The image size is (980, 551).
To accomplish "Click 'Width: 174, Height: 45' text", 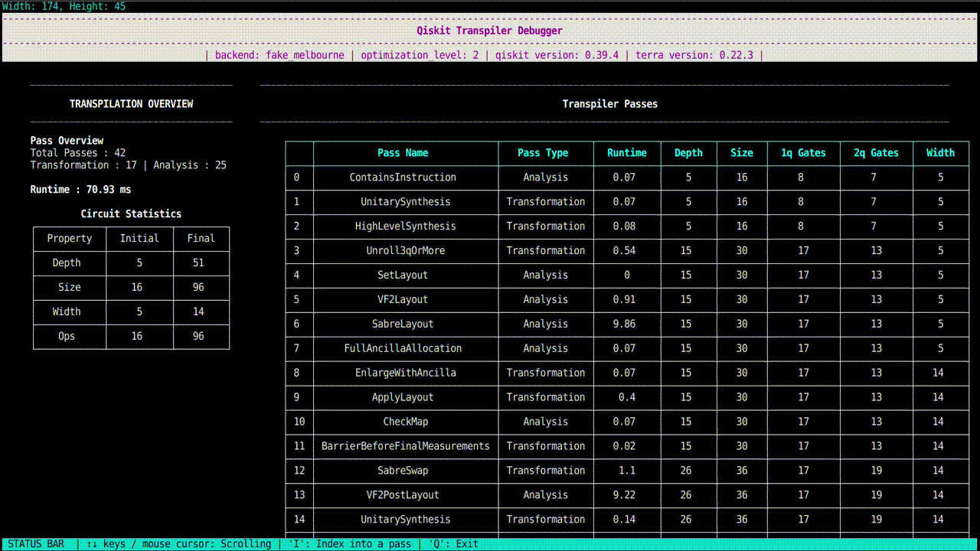I will (64, 6).
